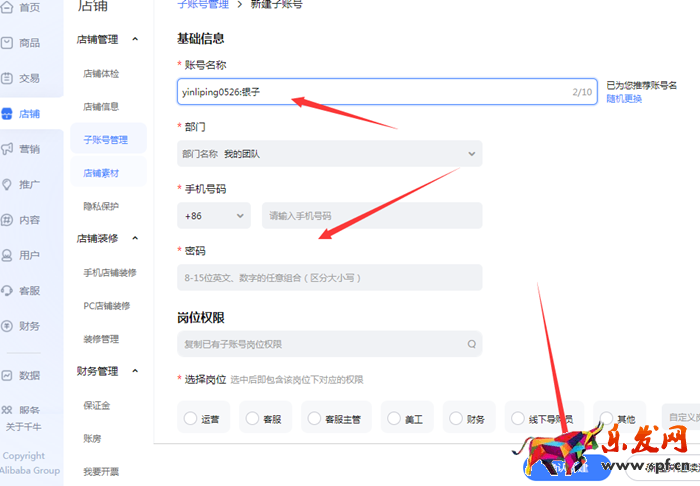Screen dimensions: 700x486
Task: Open PC店铺装修 in the sidebar
Action: (x=107, y=306)
